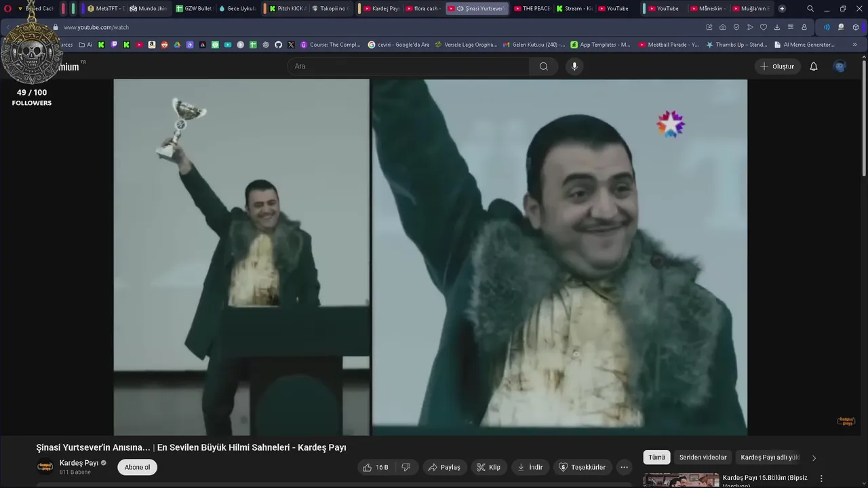The height and width of the screenshot is (488, 868).
Task: Open a new tab with the plus button
Action: click(x=782, y=9)
